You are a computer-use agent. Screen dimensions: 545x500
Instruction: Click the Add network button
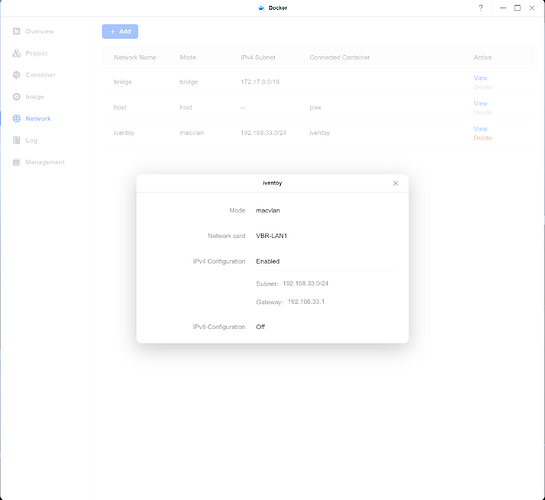pyautogui.click(x=120, y=31)
